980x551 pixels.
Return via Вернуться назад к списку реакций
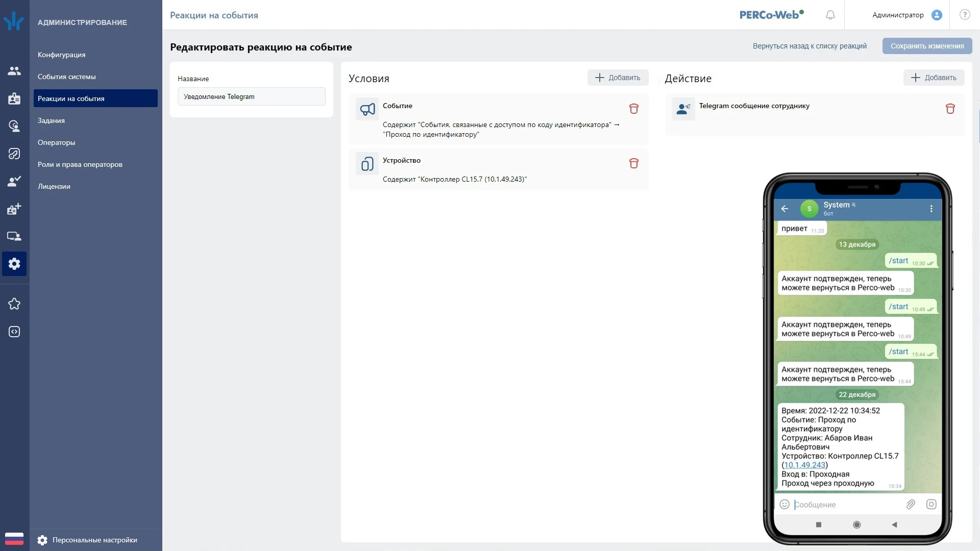coord(810,46)
